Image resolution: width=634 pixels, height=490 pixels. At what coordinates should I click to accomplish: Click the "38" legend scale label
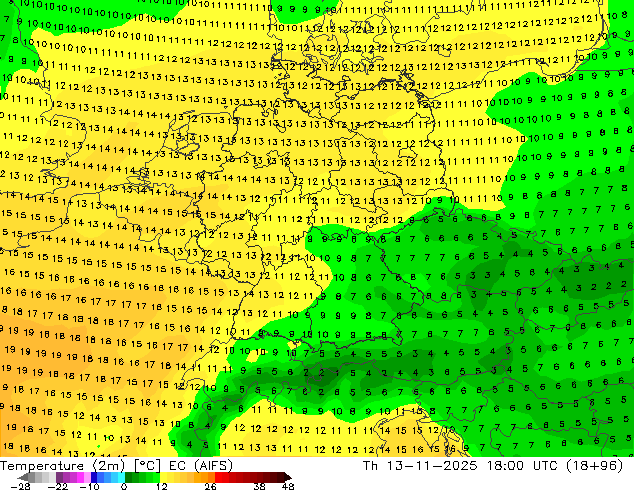(260, 486)
